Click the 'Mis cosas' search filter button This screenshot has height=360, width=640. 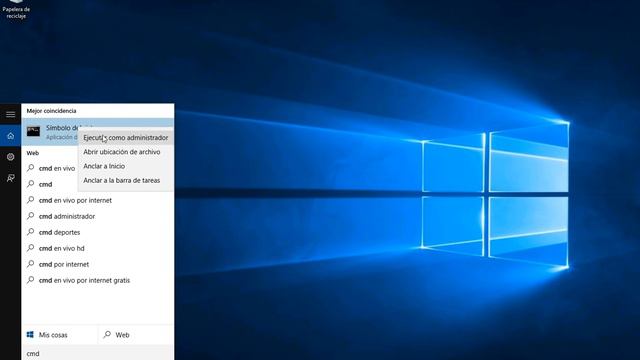[60, 335]
